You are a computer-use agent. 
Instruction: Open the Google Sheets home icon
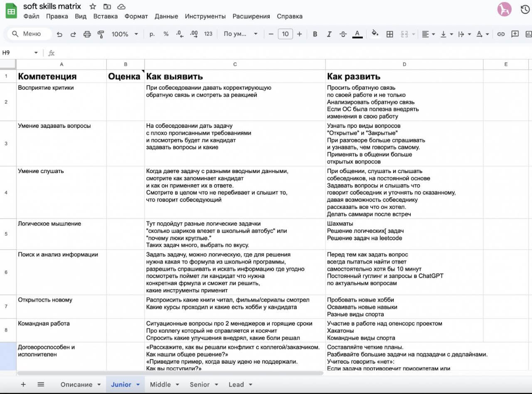click(11, 11)
